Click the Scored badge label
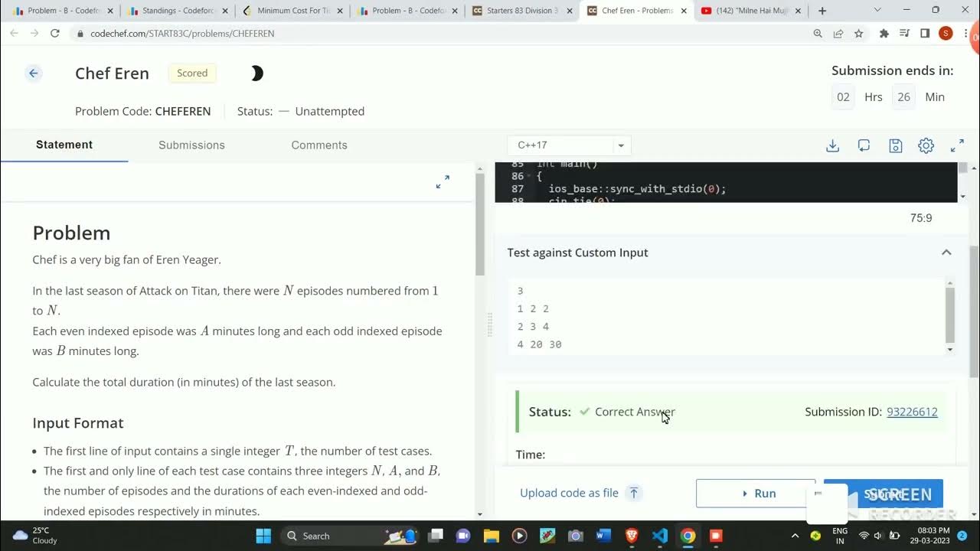 click(x=192, y=73)
